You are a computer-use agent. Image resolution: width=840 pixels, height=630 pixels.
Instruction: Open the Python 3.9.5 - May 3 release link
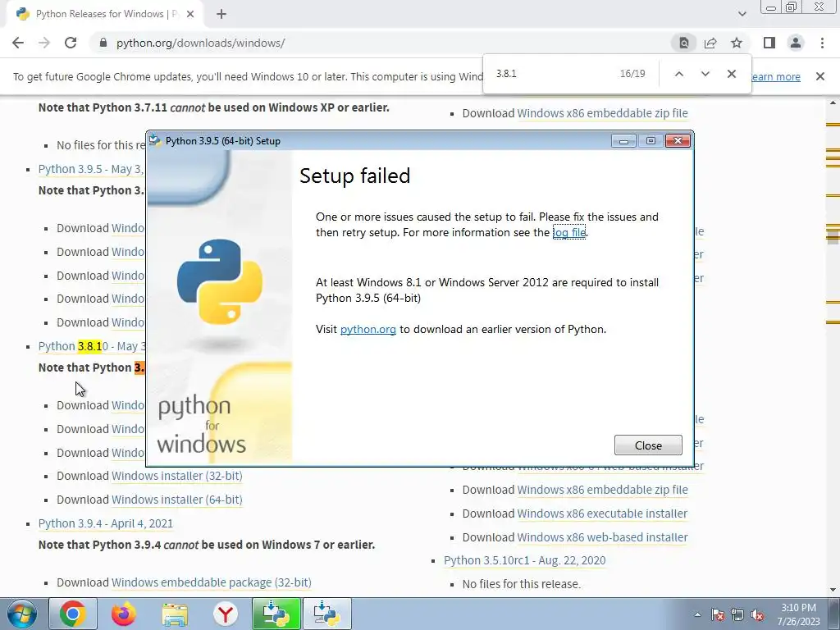coord(90,169)
